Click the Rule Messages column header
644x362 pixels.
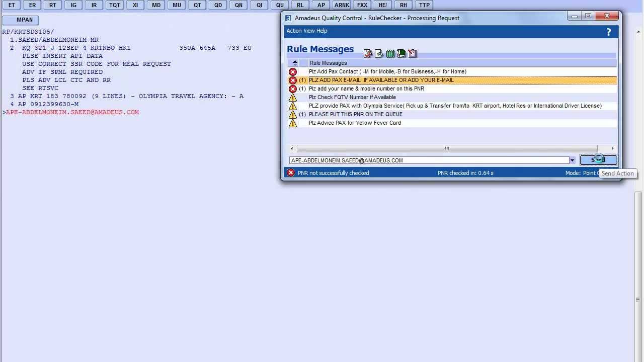click(462, 63)
